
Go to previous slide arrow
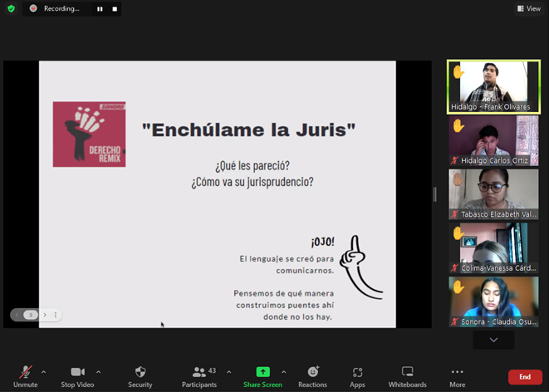(x=17, y=315)
